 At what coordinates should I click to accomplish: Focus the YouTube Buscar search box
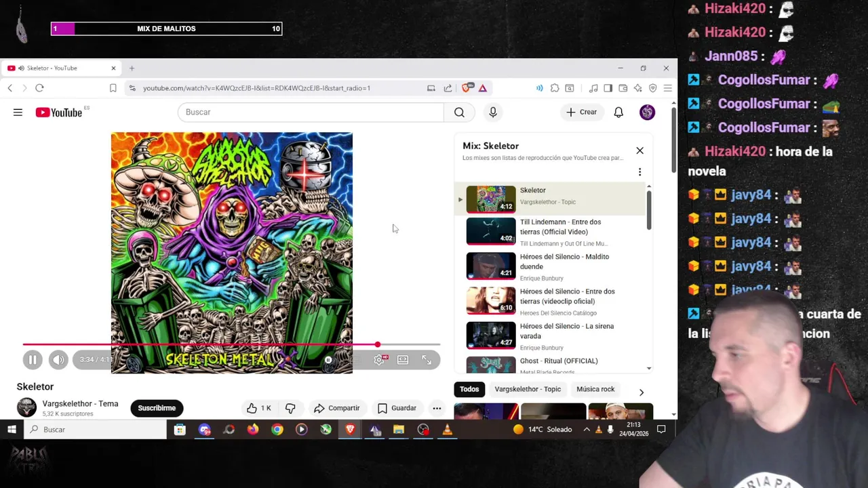pos(311,113)
